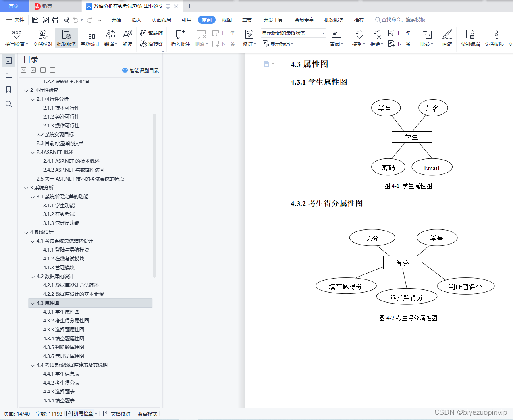Toggle spell check in status bar
This screenshot has height=420, width=513.
82,414
